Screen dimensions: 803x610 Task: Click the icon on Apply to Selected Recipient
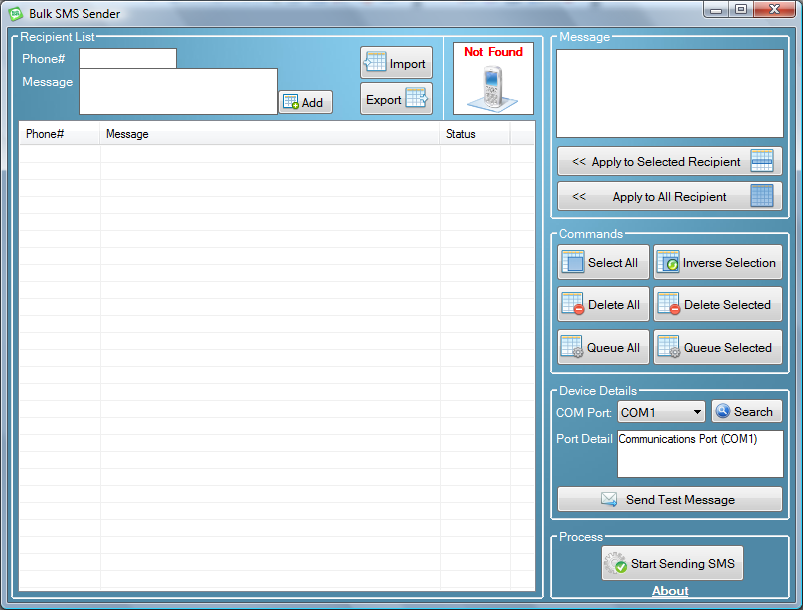click(x=762, y=161)
